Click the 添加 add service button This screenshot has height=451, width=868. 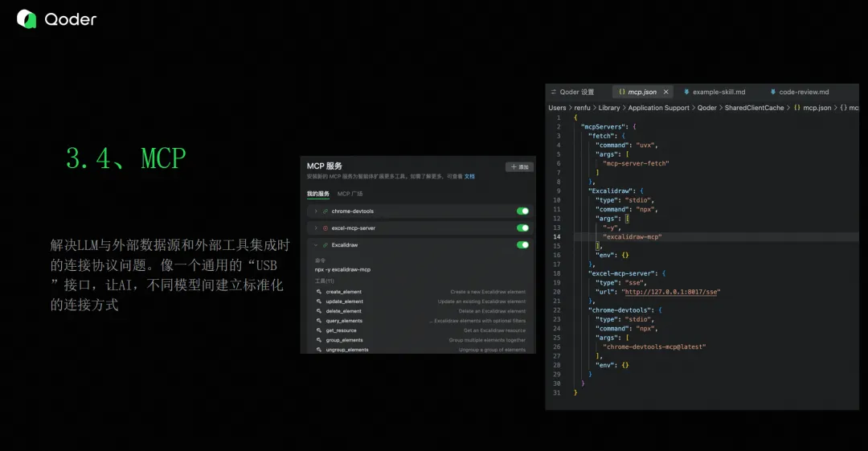tap(519, 166)
